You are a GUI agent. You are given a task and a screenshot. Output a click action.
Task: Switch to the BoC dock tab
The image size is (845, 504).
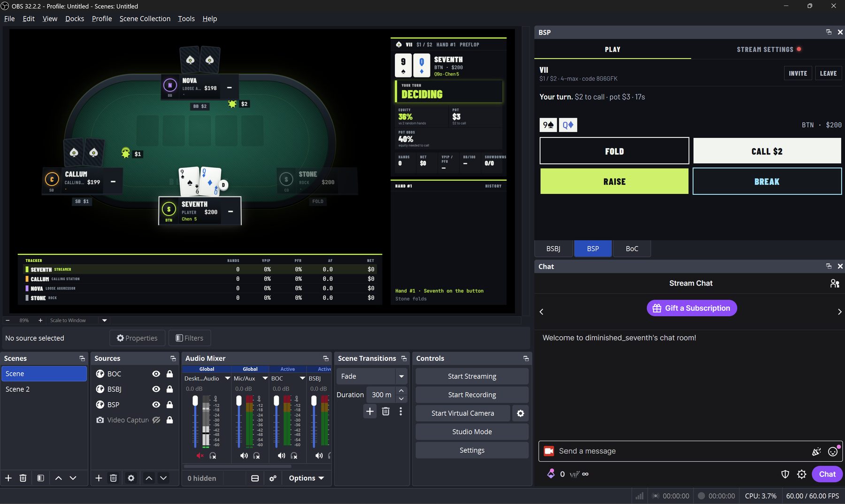[632, 249]
